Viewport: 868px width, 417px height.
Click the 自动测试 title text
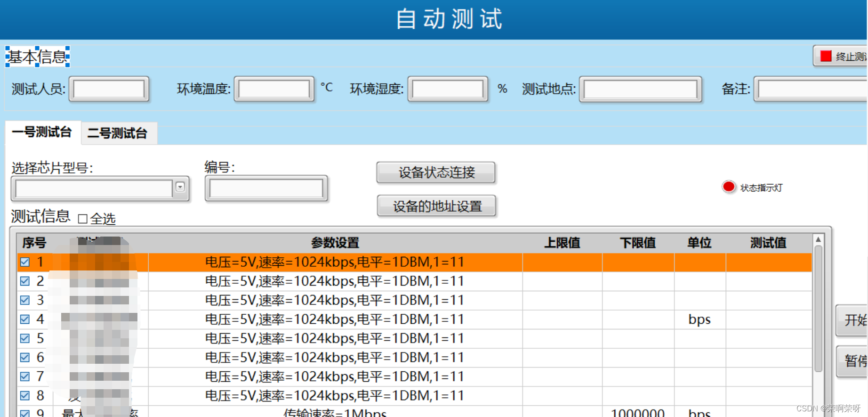tap(449, 19)
